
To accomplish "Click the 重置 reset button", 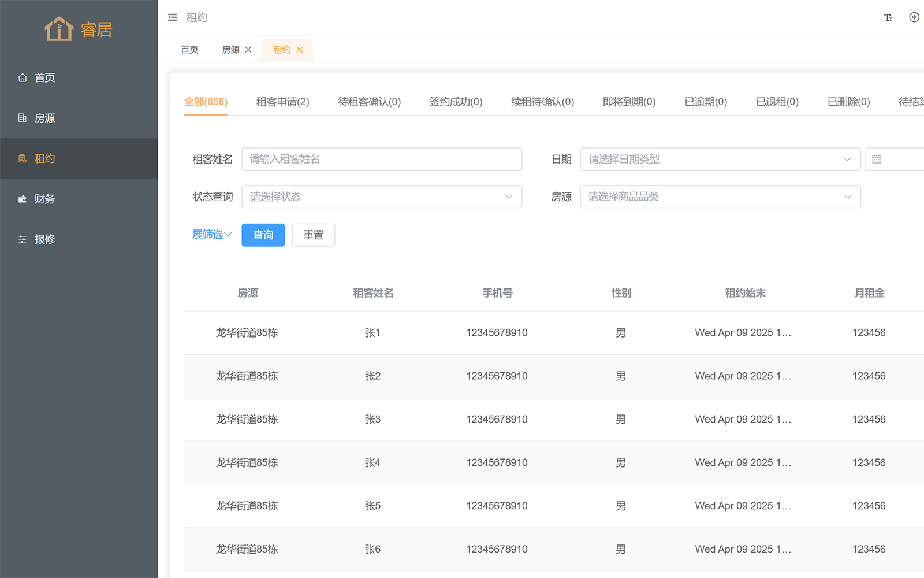I will (313, 235).
